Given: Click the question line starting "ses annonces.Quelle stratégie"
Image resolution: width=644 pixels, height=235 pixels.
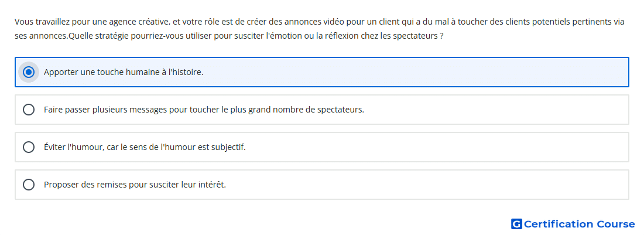Looking at the screenshot, I should pyautogui.click(x=229, y=36).
